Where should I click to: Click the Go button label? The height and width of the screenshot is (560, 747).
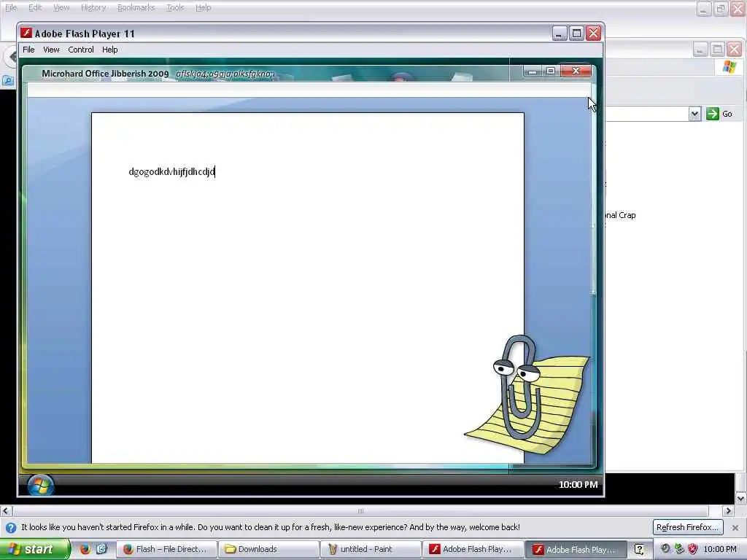click(727, 114)
